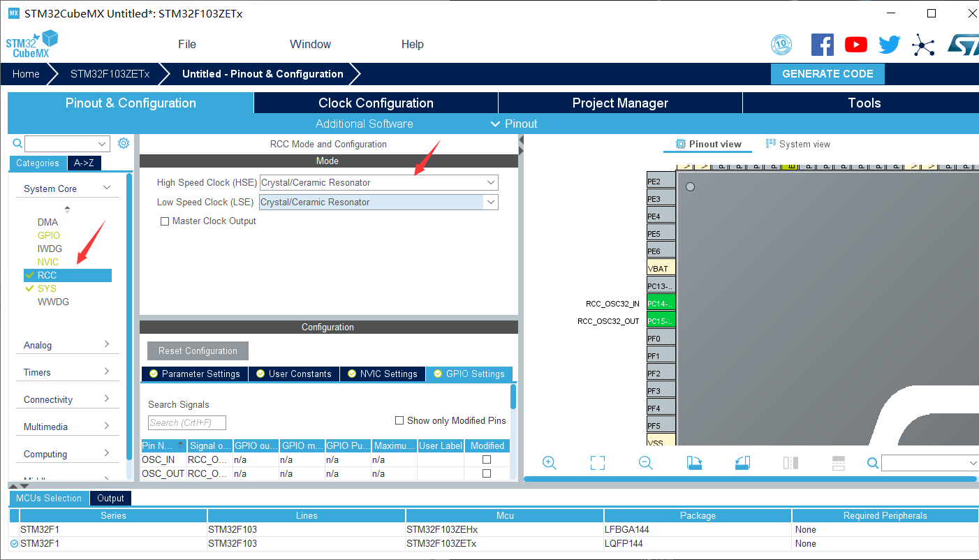Check Show only Modified Pins
This screenshot has height=560, width=979.
pyautogui.click(x=399, y=420)
